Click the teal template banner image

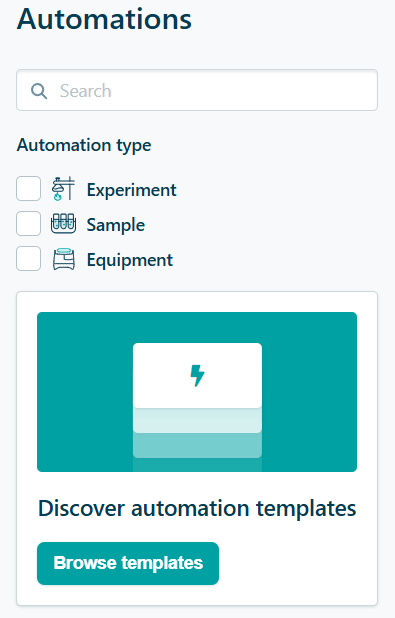[x=197, y=392]
